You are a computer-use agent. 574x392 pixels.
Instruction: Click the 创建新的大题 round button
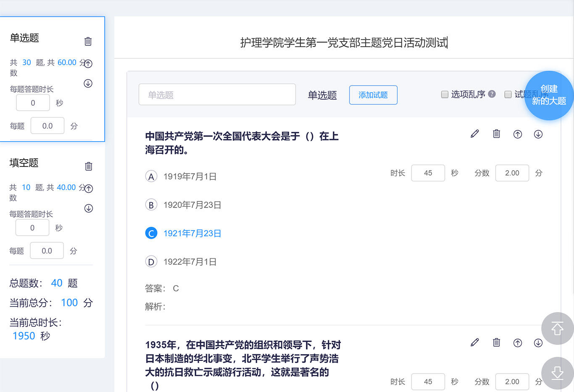548,95
